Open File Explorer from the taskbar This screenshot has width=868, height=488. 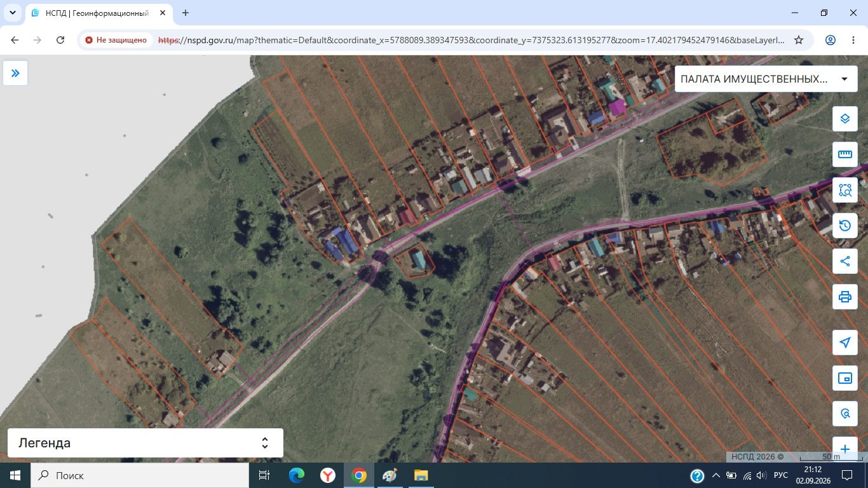click(421, 475)
